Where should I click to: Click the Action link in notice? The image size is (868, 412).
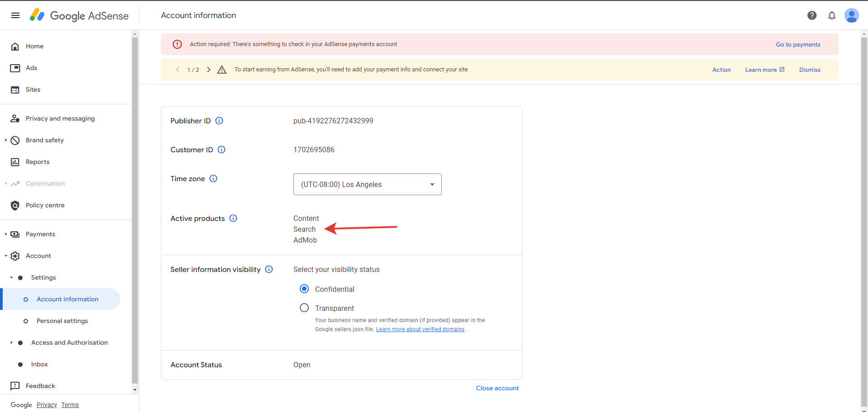722,70
